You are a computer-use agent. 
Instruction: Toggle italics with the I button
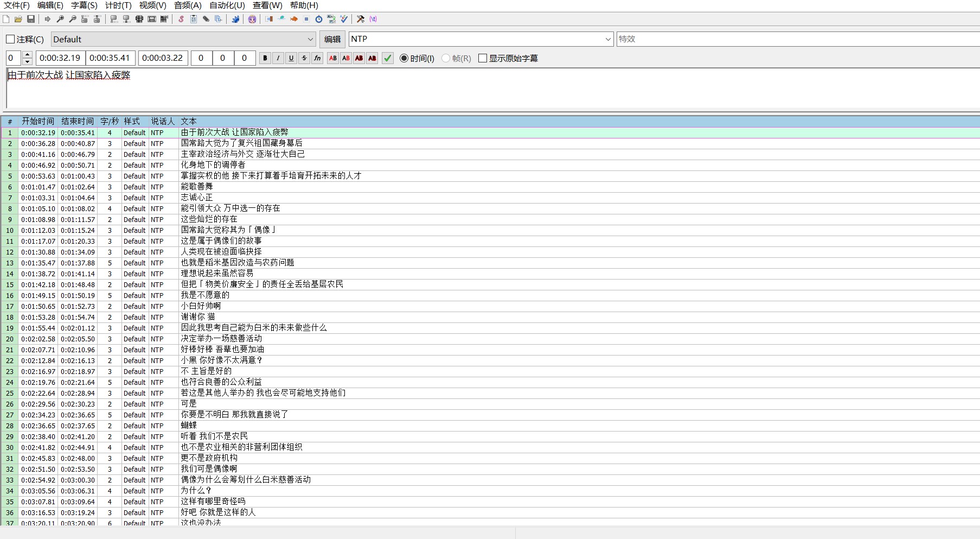click(278, 58)
